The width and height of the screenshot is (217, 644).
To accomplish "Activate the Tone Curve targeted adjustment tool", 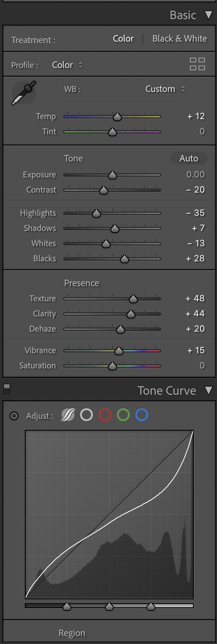I will point(14,416).
